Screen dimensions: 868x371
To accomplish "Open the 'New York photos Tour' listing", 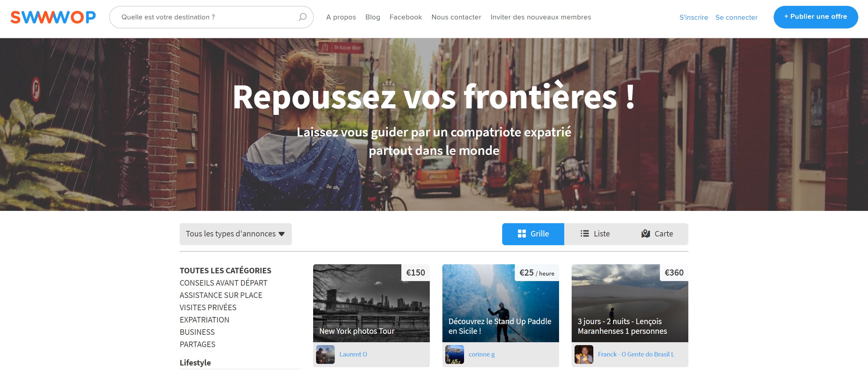I will (x=371, y=303).
